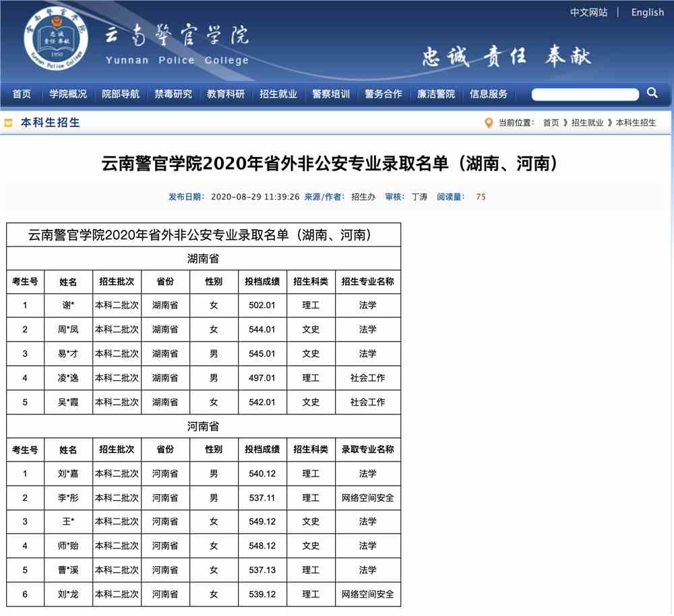The width and height of the screenshot is (674, 616).
Task: Click the score cell 548.12
Action: pyautogui.click(x=262, y=545)
